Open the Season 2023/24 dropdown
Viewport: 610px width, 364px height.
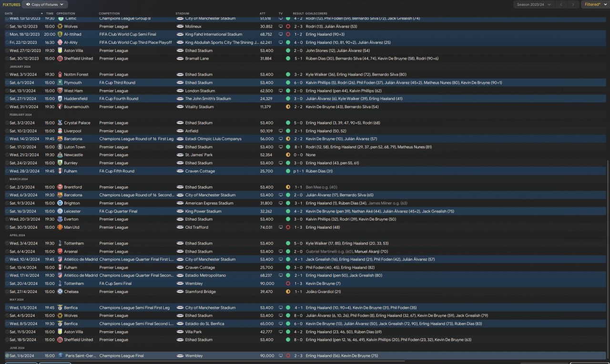point(534,4)
